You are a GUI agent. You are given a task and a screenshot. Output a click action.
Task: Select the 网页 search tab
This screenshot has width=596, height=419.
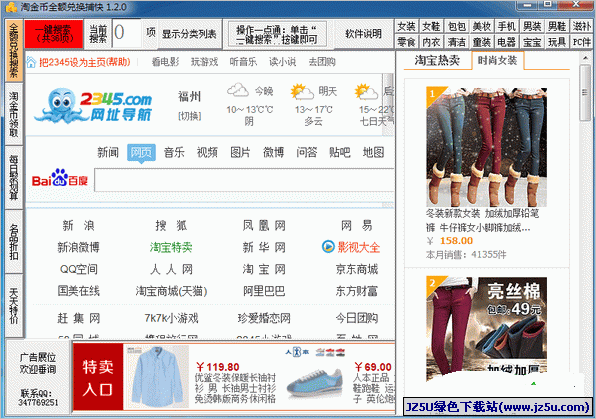coord(141,152)
